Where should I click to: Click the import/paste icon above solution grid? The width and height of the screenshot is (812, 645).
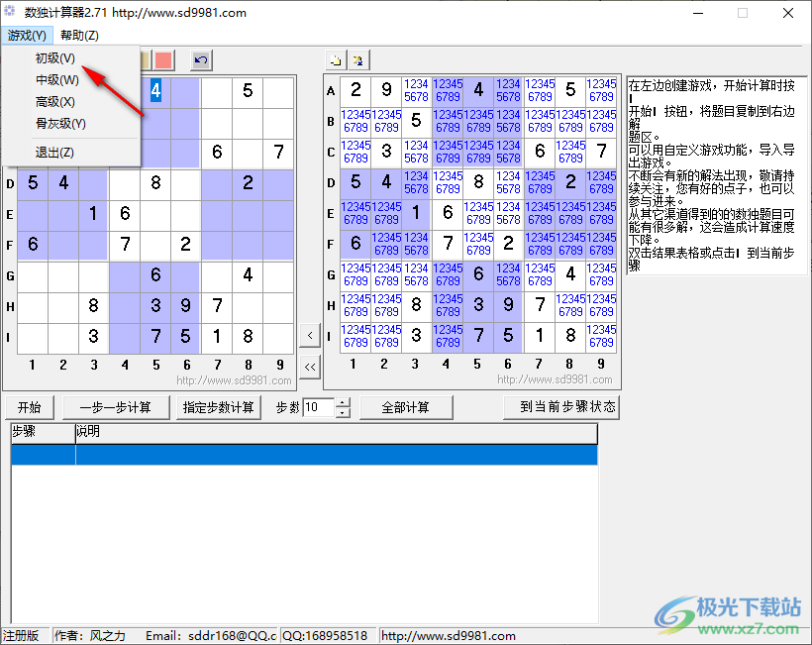357,60
